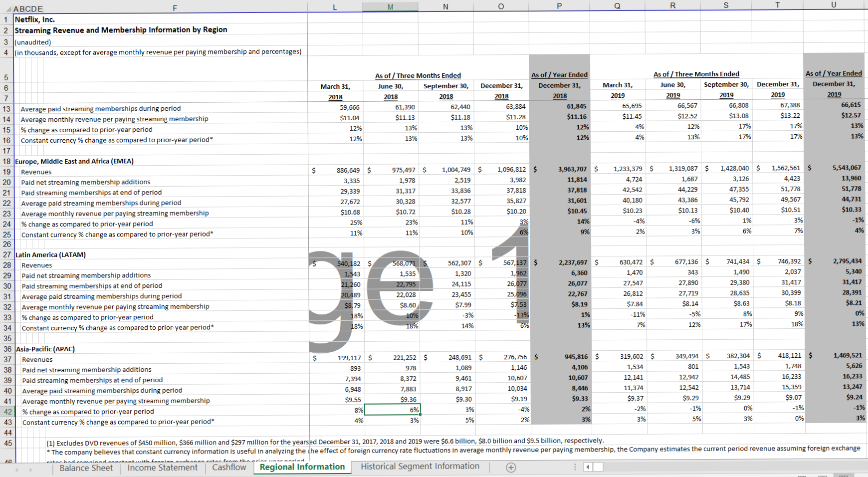Click the Page Break Preview icon
The height and width of the screenshot is (477, 868).
click(844, 475)
